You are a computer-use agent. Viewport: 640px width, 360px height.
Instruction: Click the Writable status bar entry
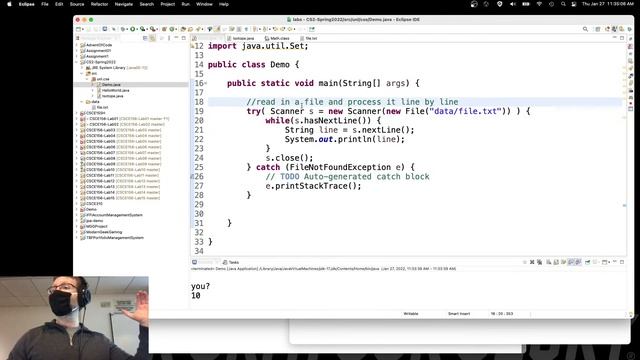coord(411,313)
